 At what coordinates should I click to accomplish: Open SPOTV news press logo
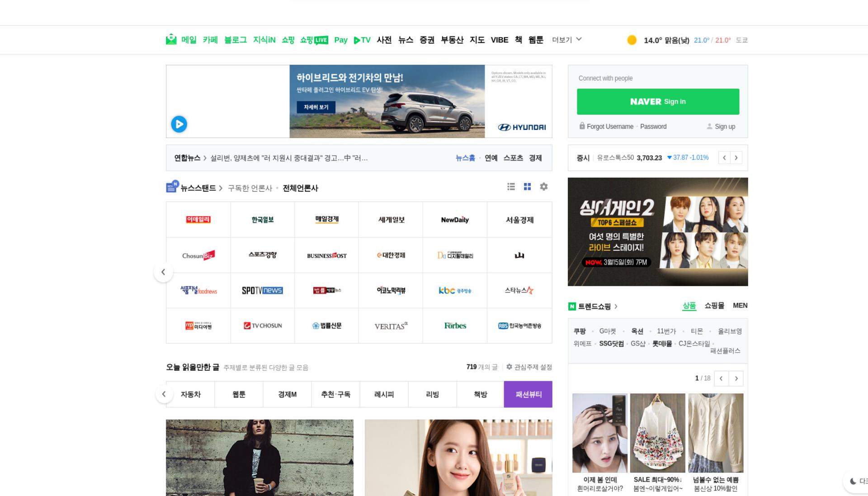(262, 290)
